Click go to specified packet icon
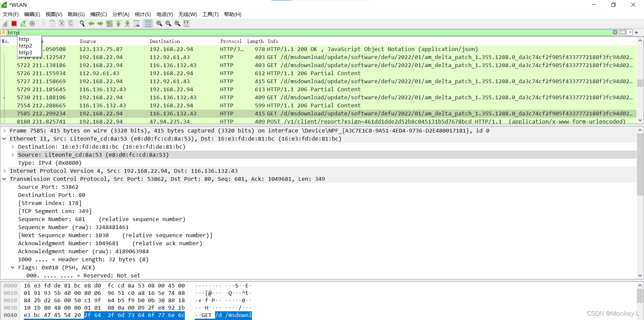This screenshot has height=320, width=644. [109, 23]
